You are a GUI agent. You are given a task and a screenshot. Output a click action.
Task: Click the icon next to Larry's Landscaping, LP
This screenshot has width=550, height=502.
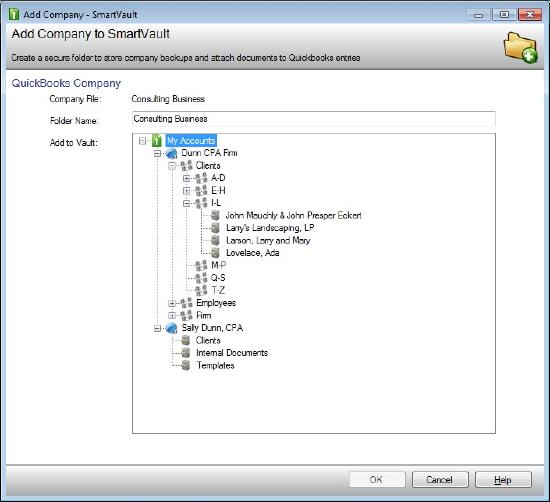[x=215, y=228]
